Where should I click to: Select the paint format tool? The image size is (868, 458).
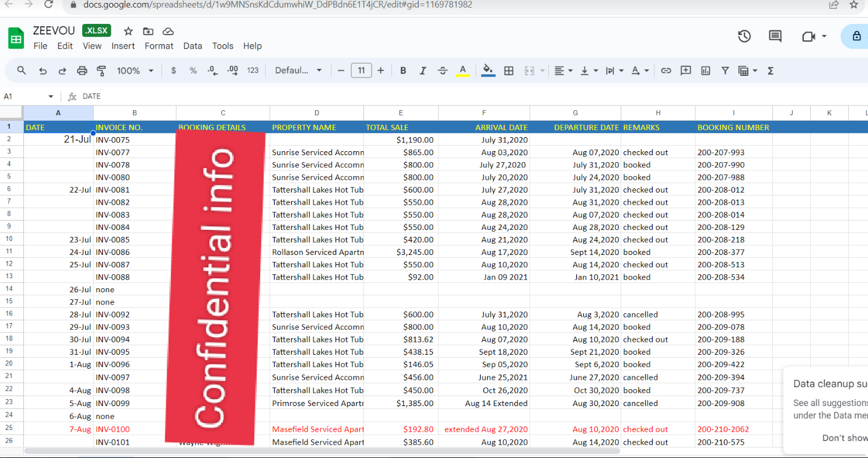coord(101,71)
